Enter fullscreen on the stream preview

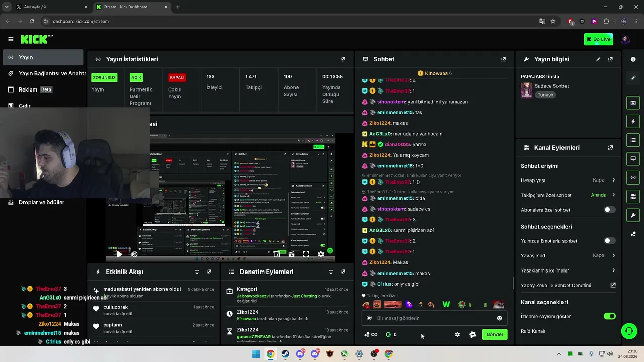coord(306,254)
